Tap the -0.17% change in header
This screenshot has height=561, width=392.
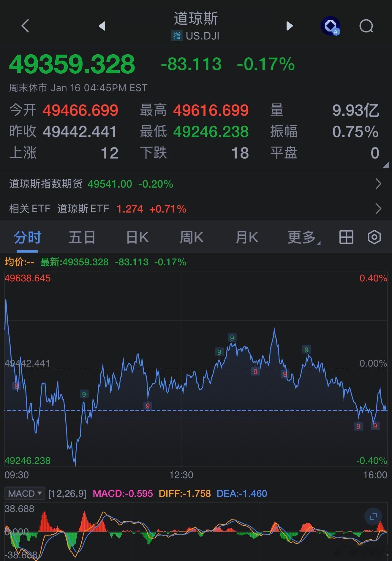pos(266,64)
